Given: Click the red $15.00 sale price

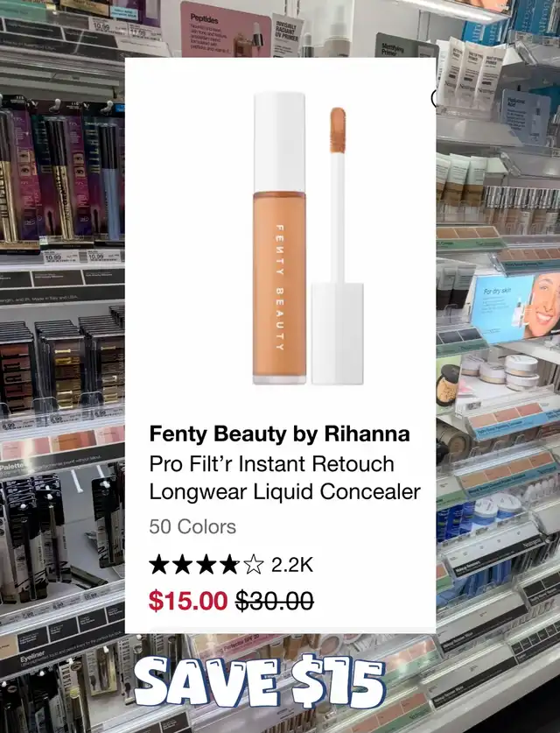Looking at the screenshot, I should 188,601.
